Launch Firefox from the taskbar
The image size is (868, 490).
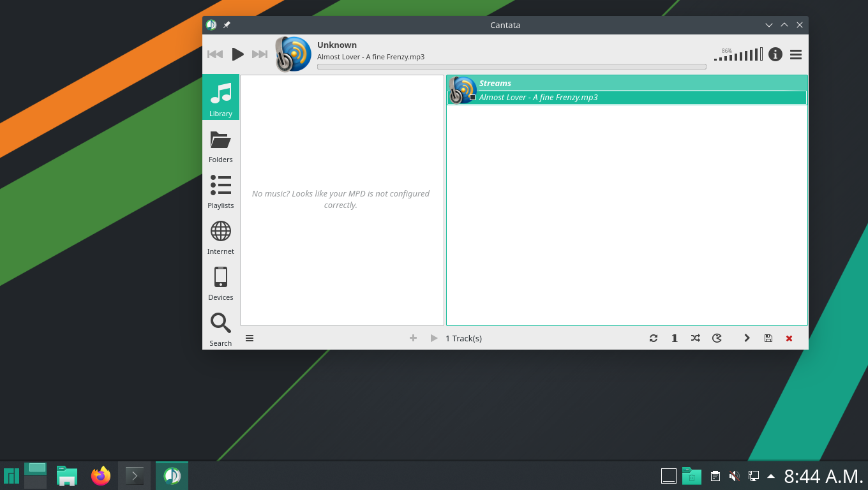[x=101, y=476]
